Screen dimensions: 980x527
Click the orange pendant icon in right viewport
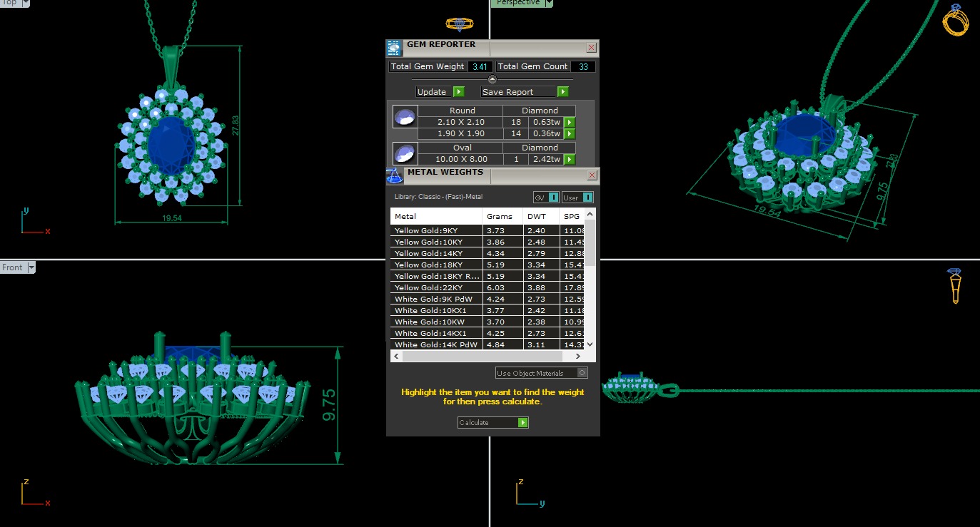(x=954, y=286)
